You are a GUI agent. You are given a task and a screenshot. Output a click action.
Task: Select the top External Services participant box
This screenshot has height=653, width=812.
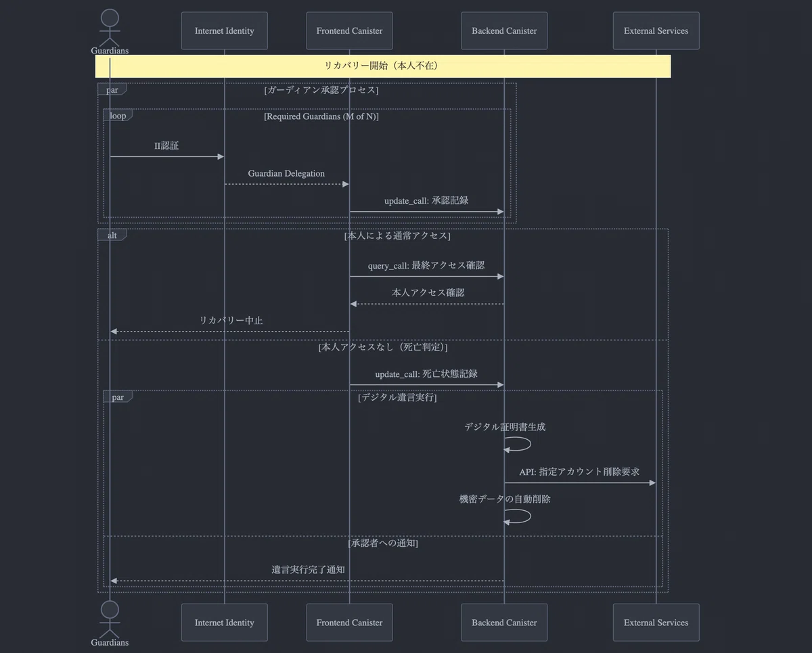pos(656,31)
